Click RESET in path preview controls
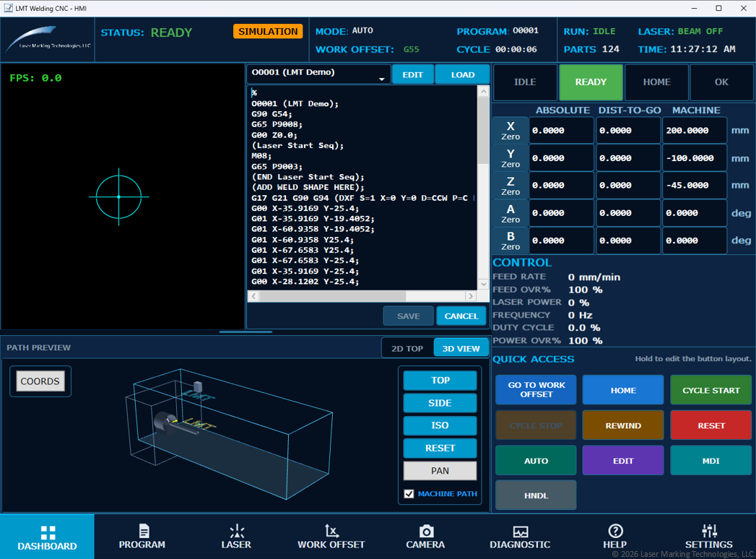 point(440,448)
